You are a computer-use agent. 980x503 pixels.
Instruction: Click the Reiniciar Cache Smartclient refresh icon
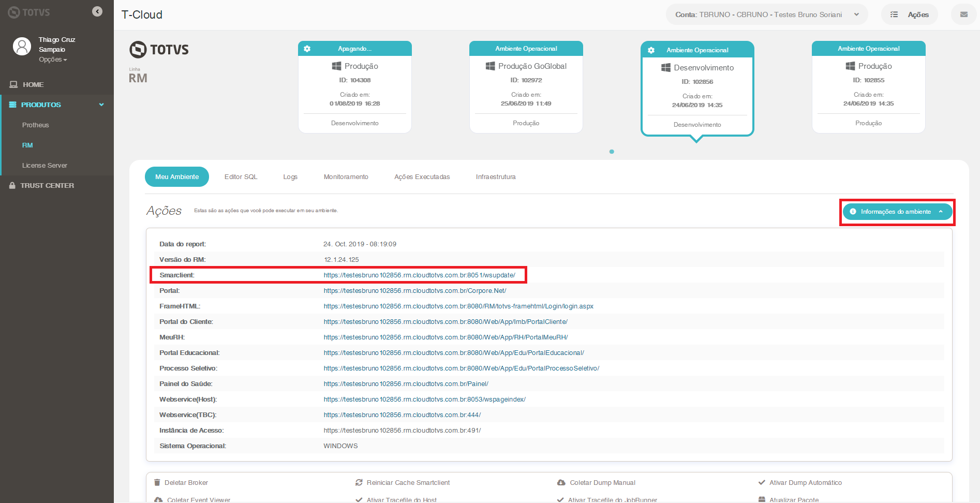pos(359,482)
